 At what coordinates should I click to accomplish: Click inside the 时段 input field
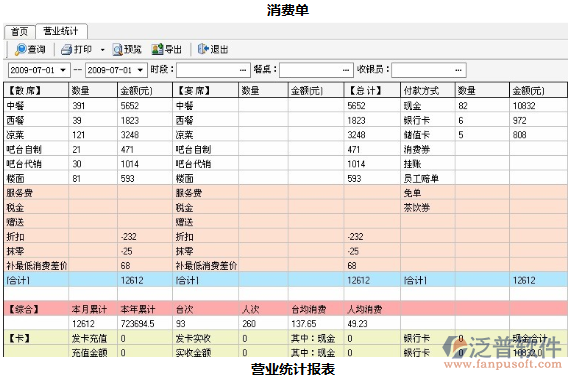pos(213,70)
